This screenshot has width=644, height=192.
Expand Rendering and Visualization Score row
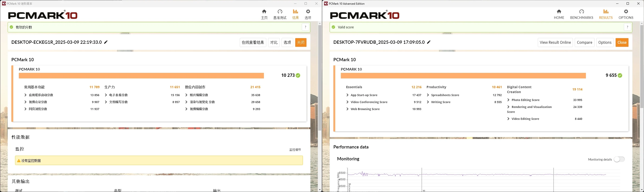(509, 107)
